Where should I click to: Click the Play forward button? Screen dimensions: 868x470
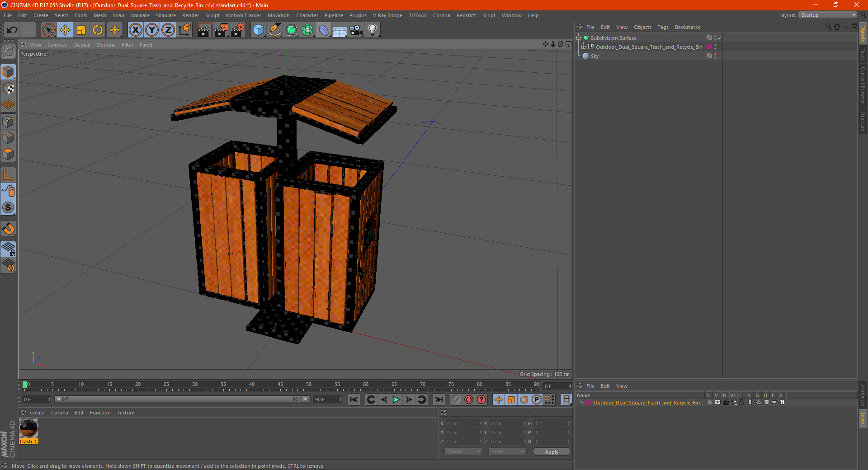pos(396,399)
